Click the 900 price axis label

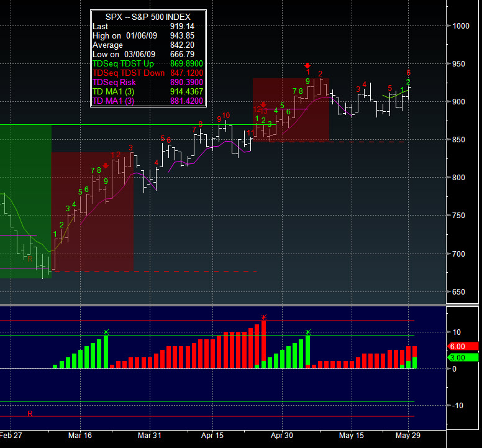[x=458, y=102]
